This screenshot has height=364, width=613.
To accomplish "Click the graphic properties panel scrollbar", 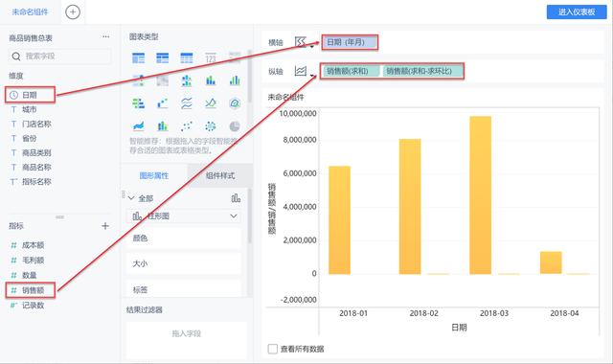I will (249, 216).
